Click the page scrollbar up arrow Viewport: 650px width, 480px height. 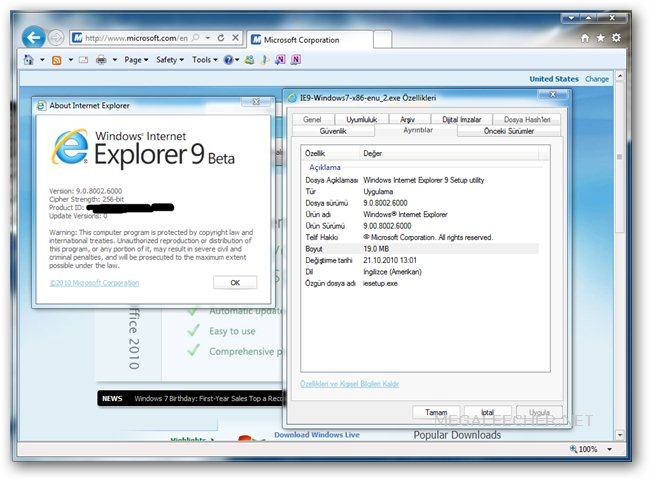tap(620, 76)
